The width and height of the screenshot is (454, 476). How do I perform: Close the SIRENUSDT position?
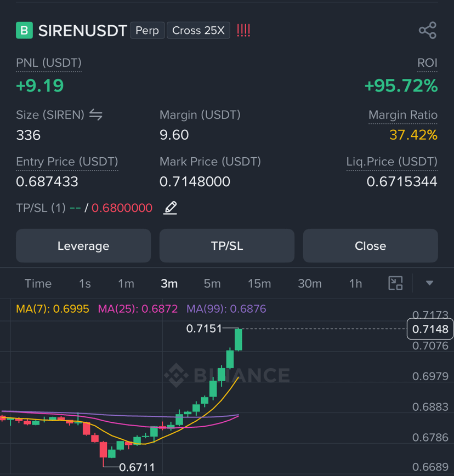pyautogui.click(x=371, y=246)
